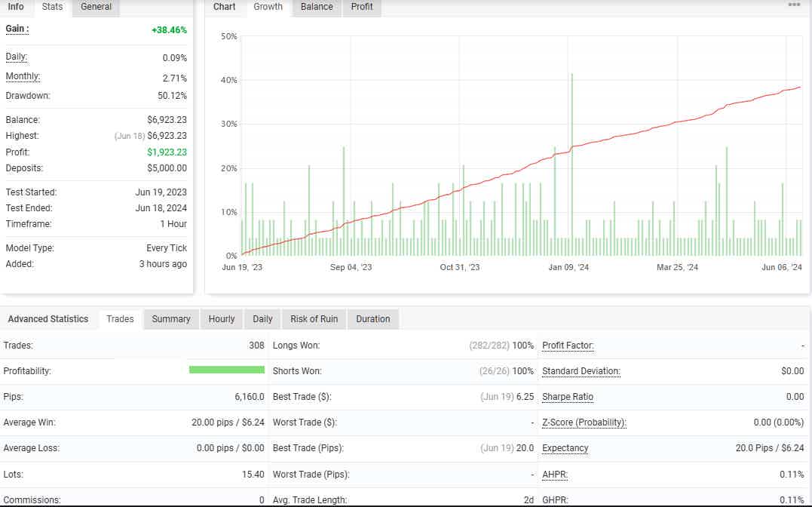Screen dimensions: 812x507
Task: Open the Summary statistics tab
Action: click(x=171, y=319)
